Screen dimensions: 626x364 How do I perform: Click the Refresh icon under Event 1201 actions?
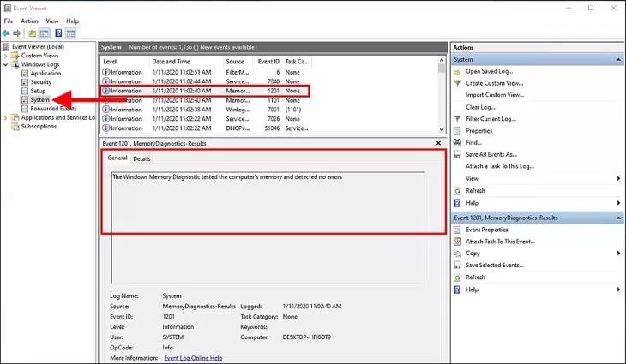pyautogui.click(x=458, y=277)
